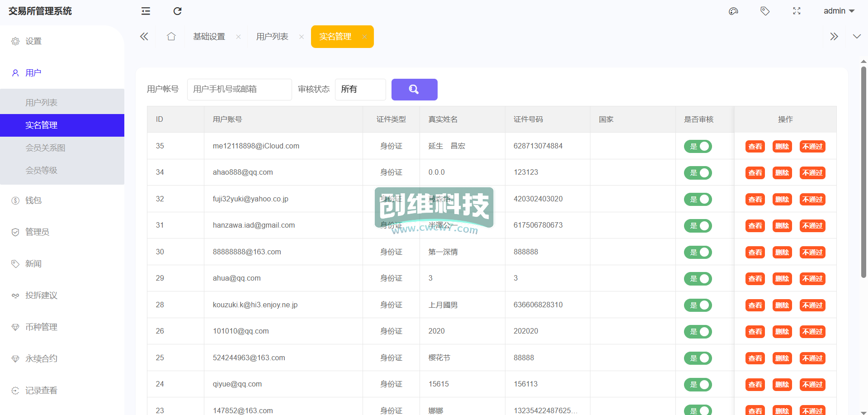This screenshot has height=415, width=868.
Task: Collapse the sidebar with the menu fold icon
Action: pyautogui.click(x=146, y=11)
